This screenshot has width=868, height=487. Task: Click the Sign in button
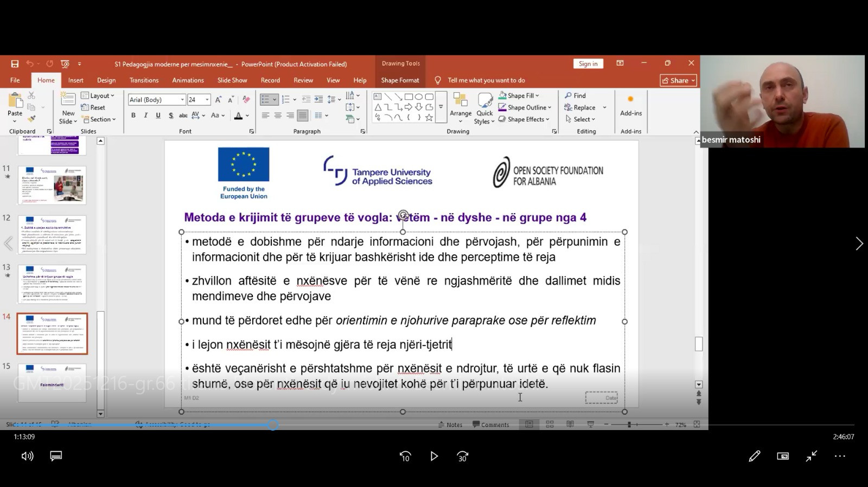pos(588,63)
